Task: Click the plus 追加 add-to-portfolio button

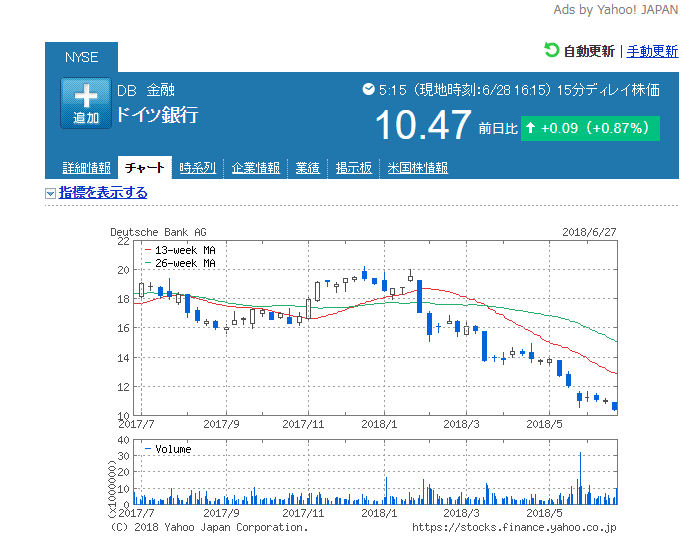Action: pyautogui.click(x=86, y=103)
